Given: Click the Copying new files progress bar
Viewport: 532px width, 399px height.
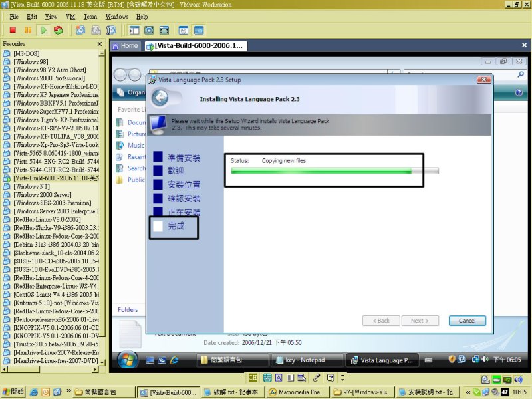Looking at the screenshot, I should click(334, 171).
